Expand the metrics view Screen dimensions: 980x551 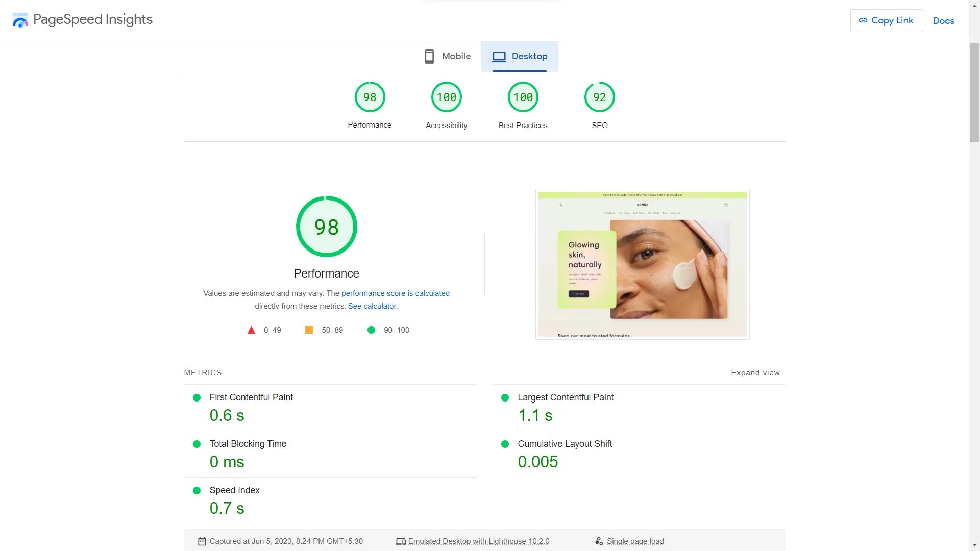pyautogui.click(x=755, y=373)
